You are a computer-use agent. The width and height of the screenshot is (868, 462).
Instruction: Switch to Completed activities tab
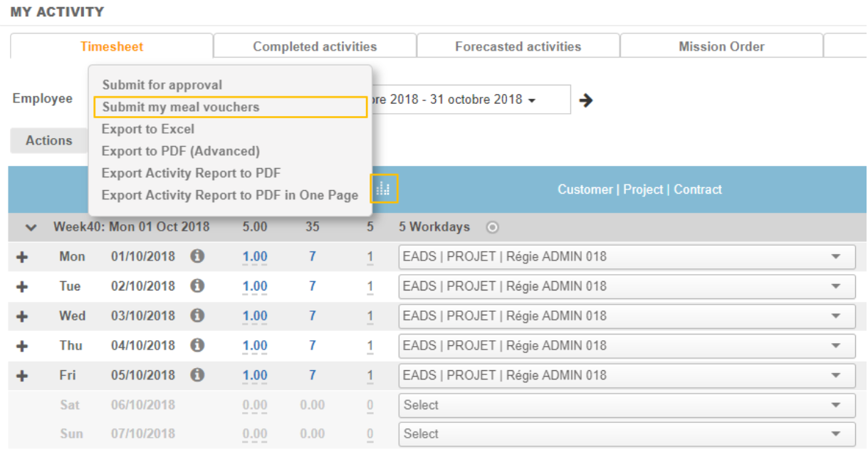pos(315,46)
